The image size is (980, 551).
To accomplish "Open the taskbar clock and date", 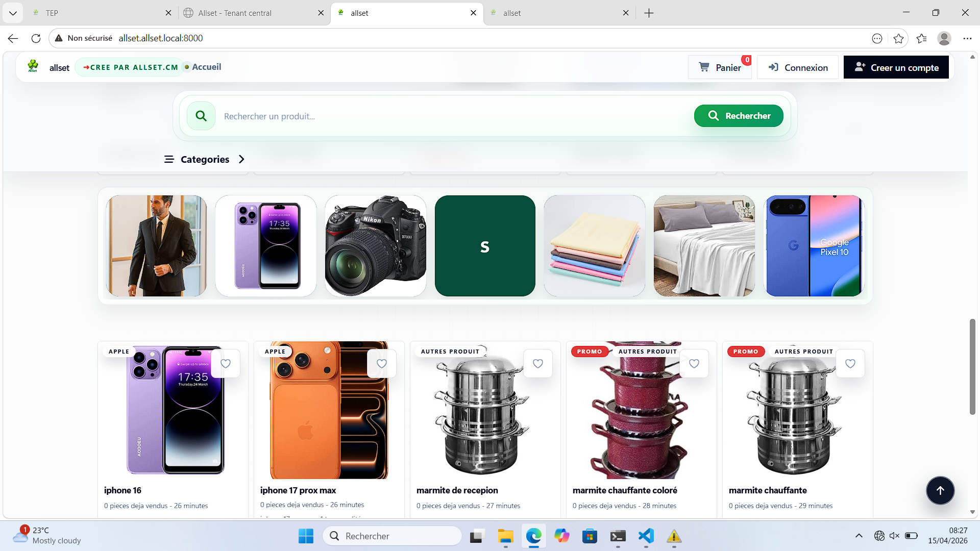I will click(x=948, y=536).
